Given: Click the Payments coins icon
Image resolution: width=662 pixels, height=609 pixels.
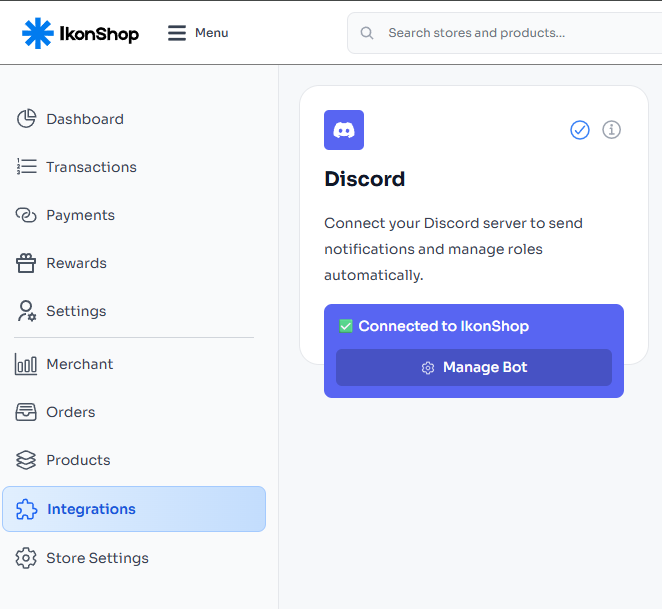Looking at the screenshot, I should point(26,215).
